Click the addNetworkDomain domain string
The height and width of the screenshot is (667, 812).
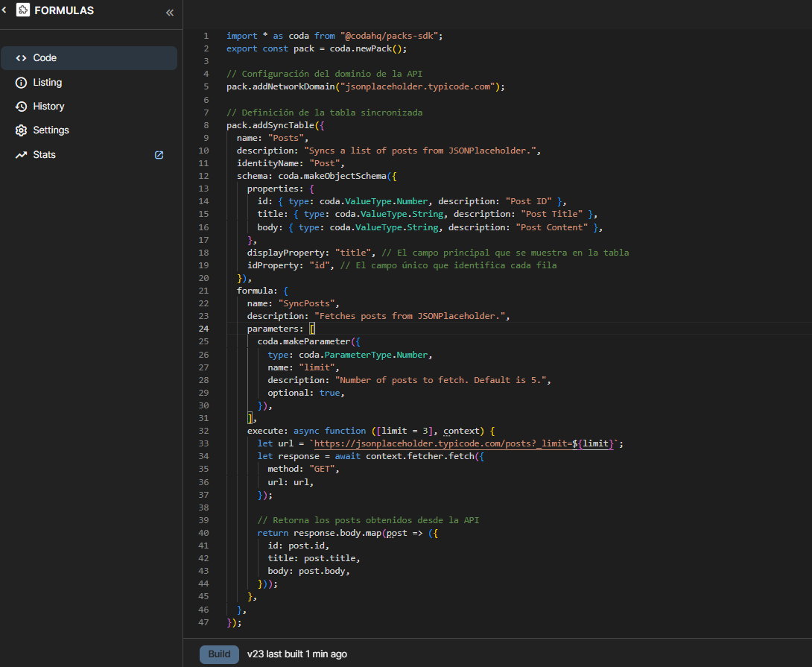(417, 86)
